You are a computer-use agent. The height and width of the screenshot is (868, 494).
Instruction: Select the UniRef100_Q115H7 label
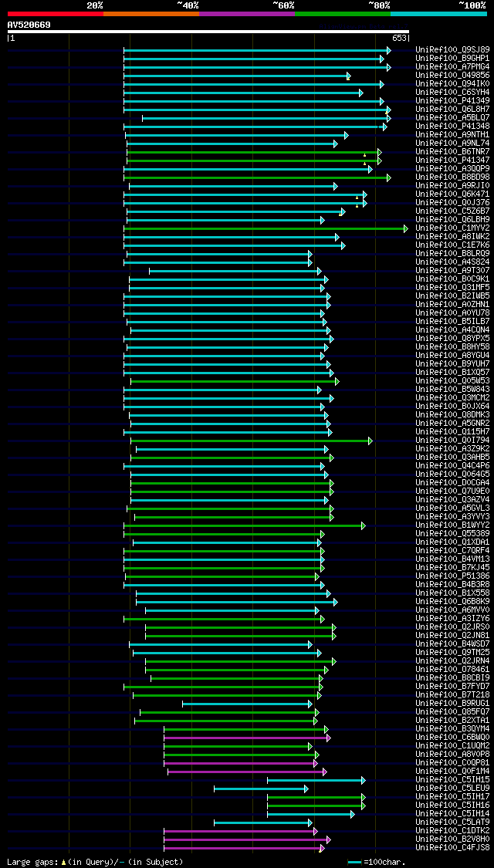[x=452, y=431]
